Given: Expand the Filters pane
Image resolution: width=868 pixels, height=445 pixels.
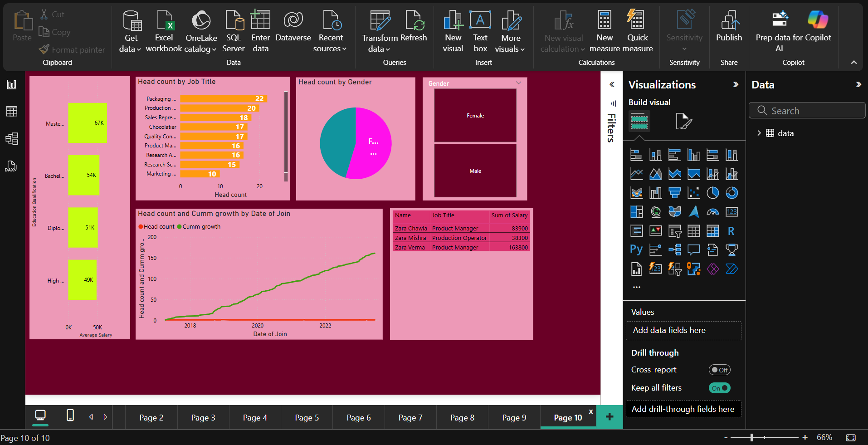Looking at the screenshot, I should click(612, 84).
